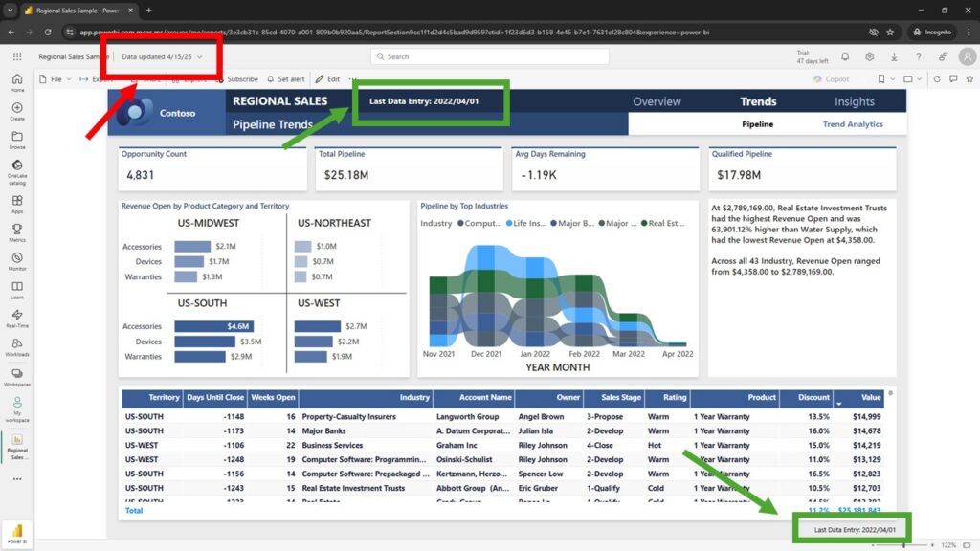Open the View dropdown in the toolbar

click(912, 79)
